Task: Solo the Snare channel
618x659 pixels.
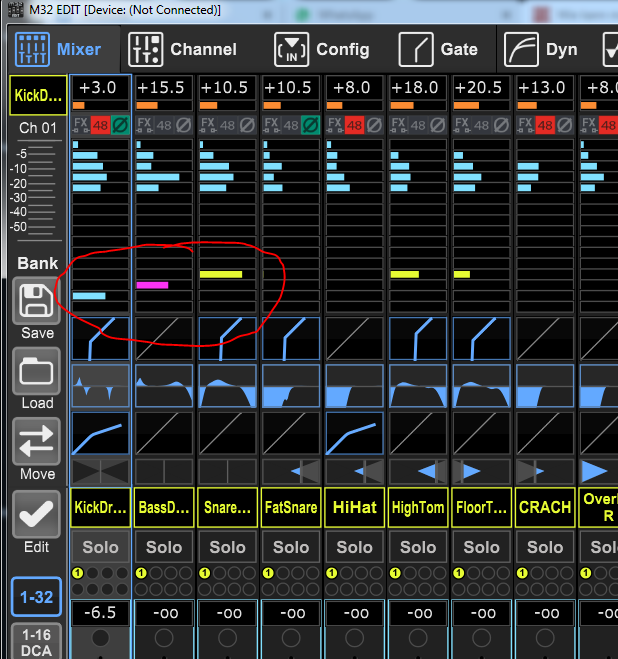Action: pos(227,547)
